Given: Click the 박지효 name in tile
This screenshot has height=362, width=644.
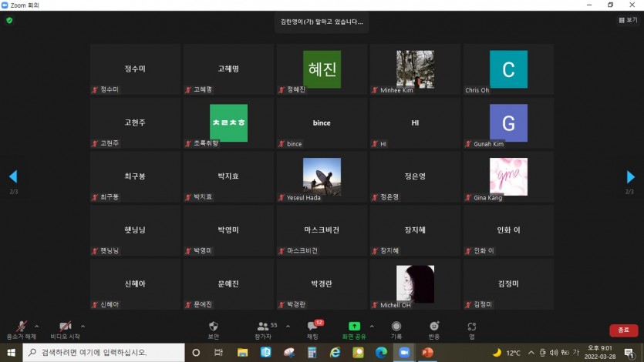Looking at the screenshot, I should pos(228,176).
